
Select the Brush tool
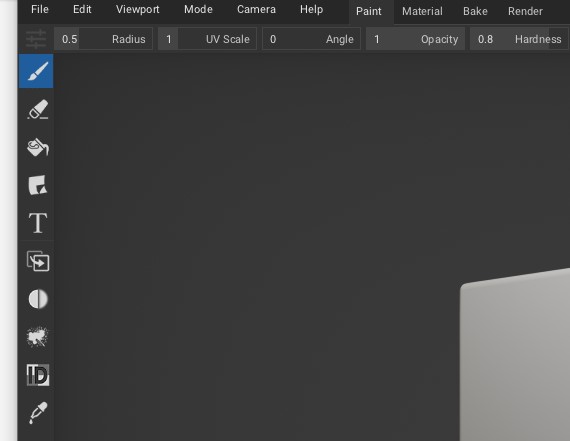(x=36, y=71)
